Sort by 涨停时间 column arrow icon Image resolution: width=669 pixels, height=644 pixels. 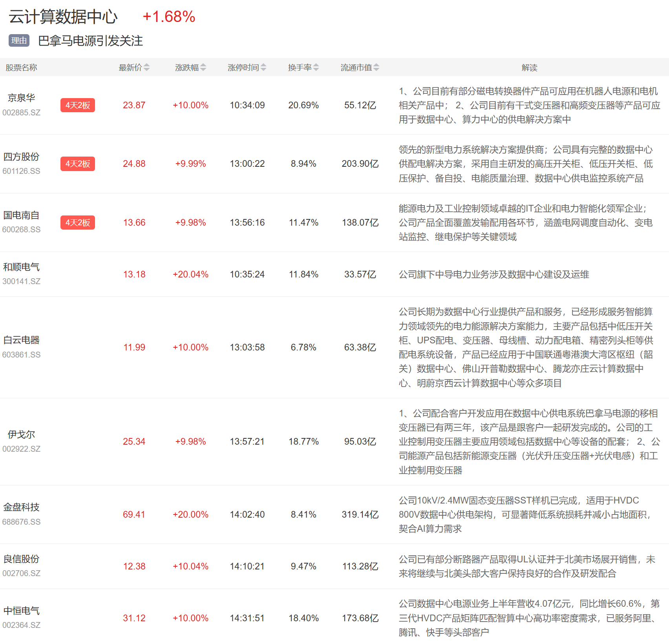pyautogui.click(x=263, y=68)
